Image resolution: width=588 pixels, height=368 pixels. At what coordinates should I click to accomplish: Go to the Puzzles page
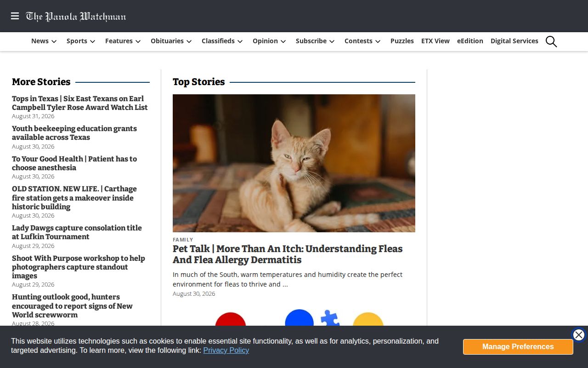[402, 41]
